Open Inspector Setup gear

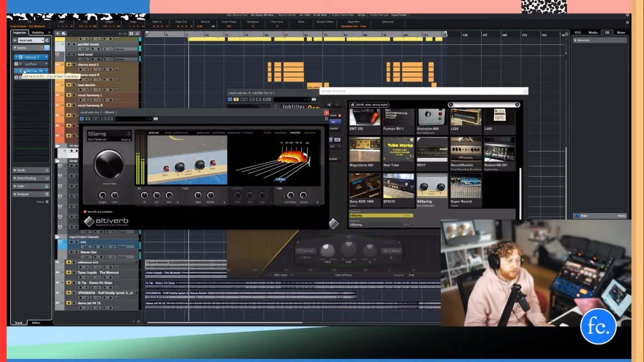click(47, 202)
